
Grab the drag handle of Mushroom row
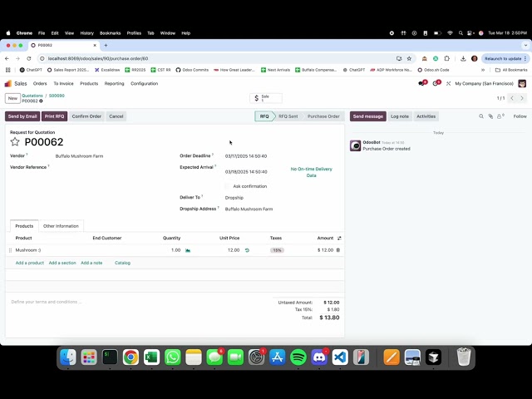[x=10, y=250]
